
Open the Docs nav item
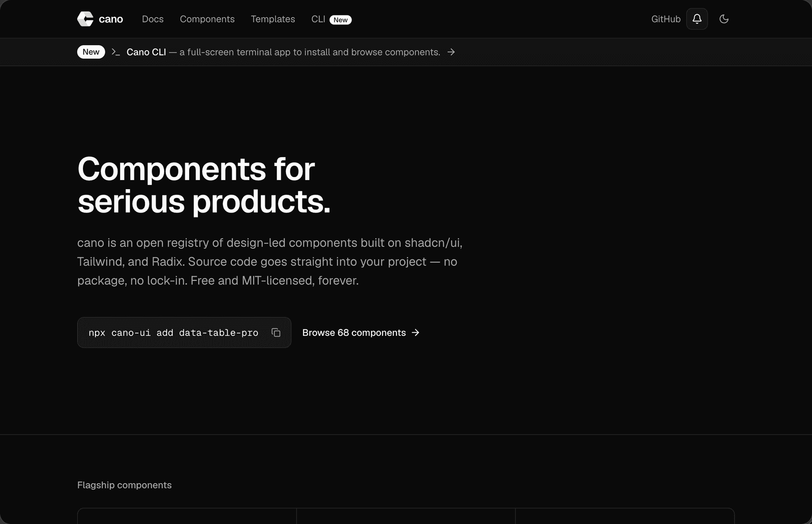click(153, 19)
